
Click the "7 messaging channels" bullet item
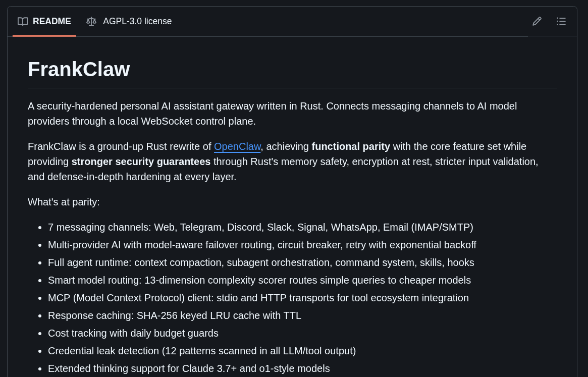[260, 227]
